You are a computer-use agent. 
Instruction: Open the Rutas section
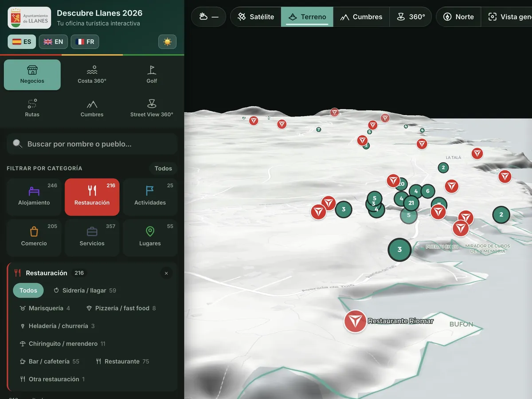tap(32, 109)
